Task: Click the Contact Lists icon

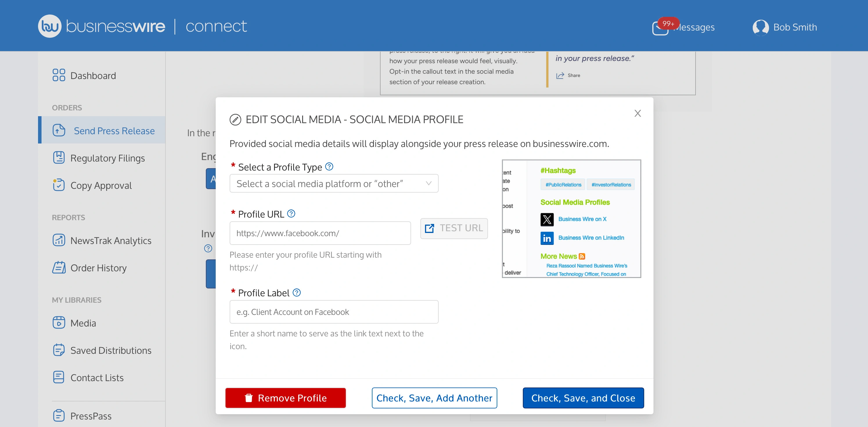Action: click(59, 377)
